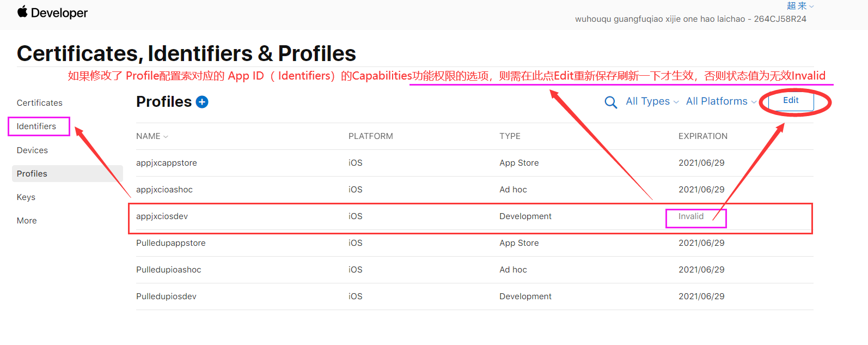Click the Apple Developer logo
The width and height of the screenshot is (868, 345).
(52, 13)
